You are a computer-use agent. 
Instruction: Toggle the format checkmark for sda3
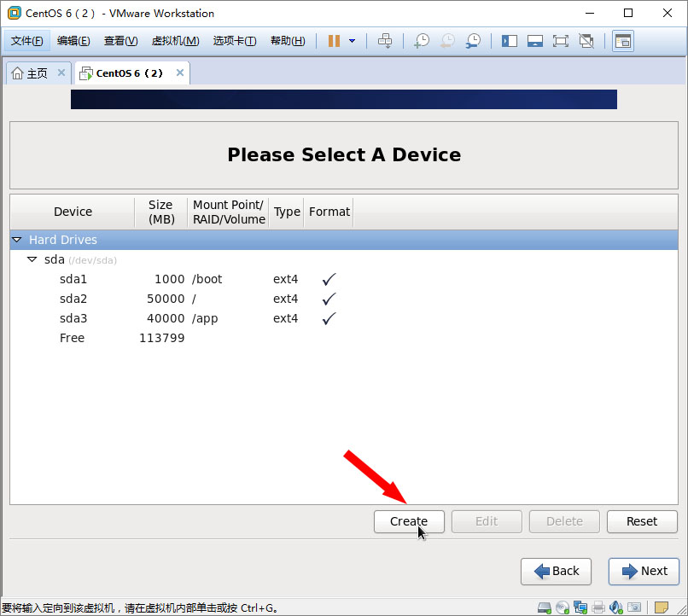[x=329, y=318]
